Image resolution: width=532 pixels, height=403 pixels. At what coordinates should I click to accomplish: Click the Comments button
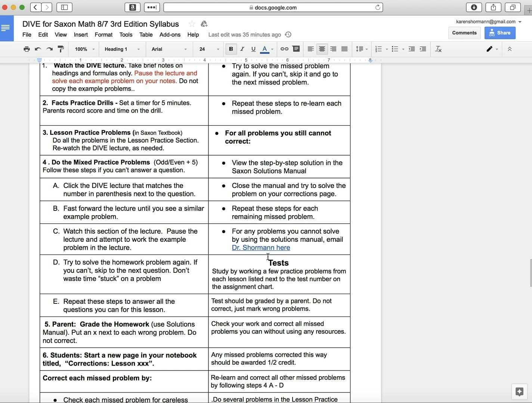click(x=464, y=33)
